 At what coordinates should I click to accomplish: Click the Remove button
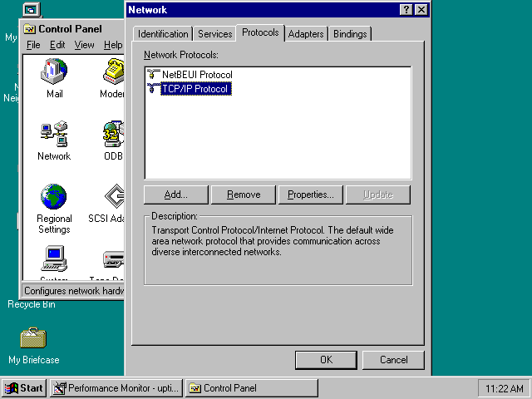(x=244, y=195)
